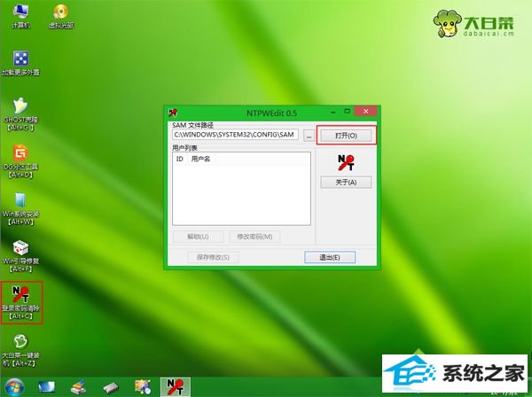Select the 登录密码清除 [Alt+C] desktop icon

[x=21, y=303]
